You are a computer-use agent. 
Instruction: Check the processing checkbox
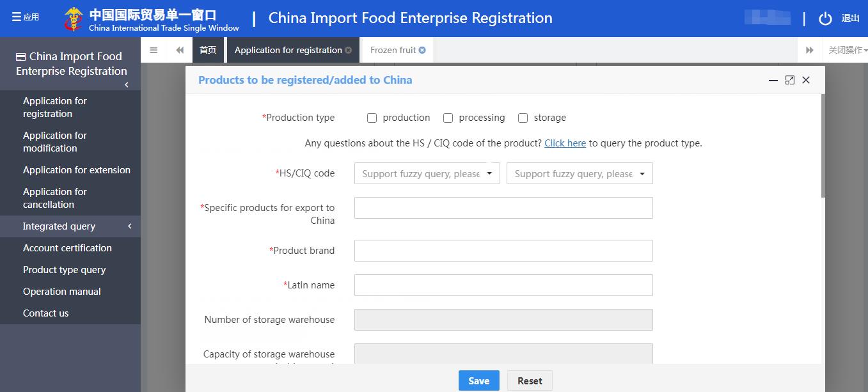(x=448, y=118)
